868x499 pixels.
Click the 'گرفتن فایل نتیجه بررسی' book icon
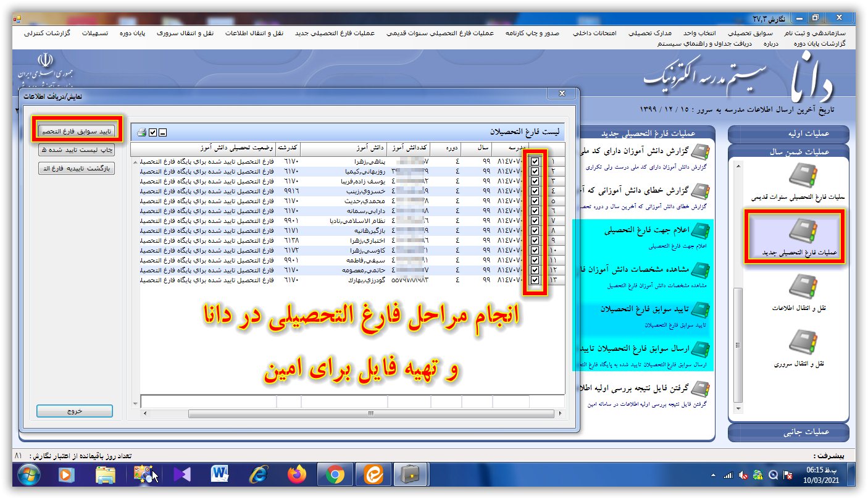click(699, 389)
